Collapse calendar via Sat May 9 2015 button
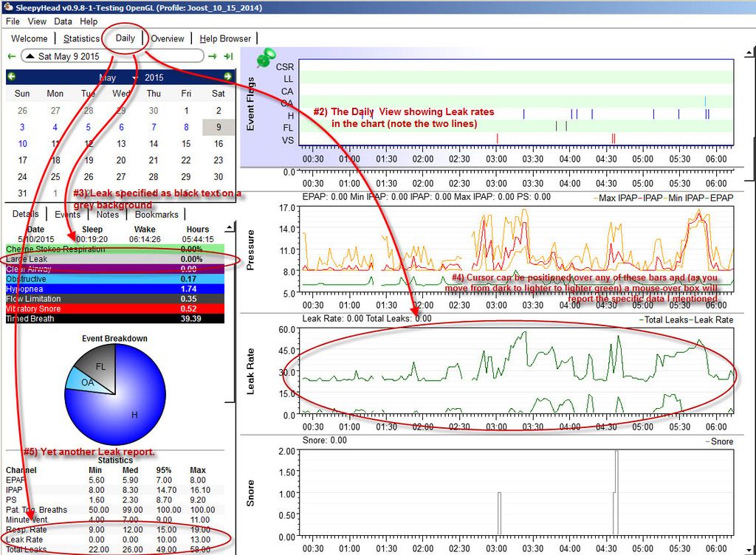The width and height of the screenshot is (756, 555). coord(112,56)
